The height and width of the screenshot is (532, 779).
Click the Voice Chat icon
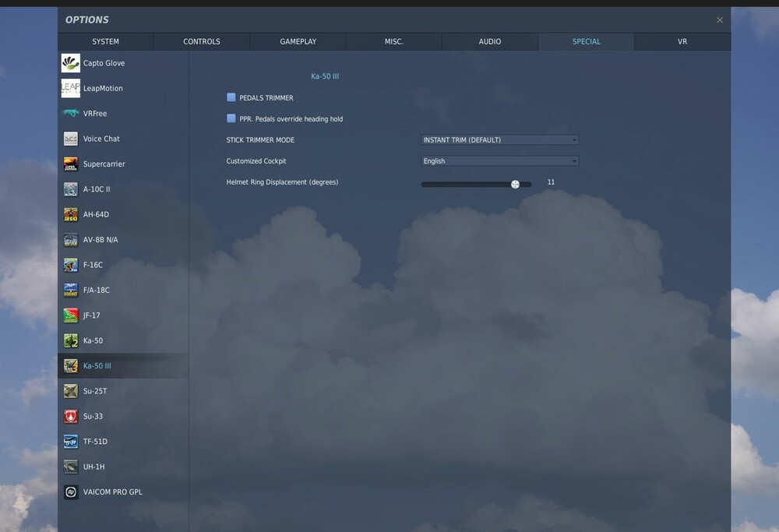click(70, 138)
